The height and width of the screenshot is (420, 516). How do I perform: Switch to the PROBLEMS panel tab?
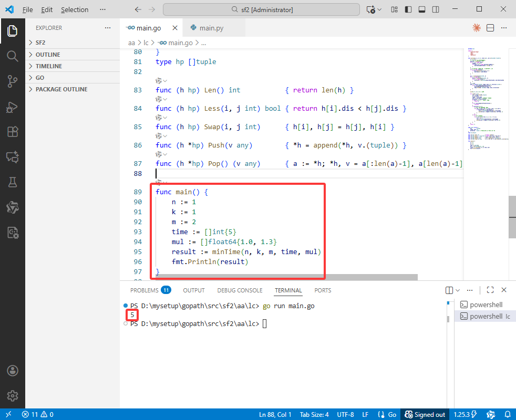(150, 290)
